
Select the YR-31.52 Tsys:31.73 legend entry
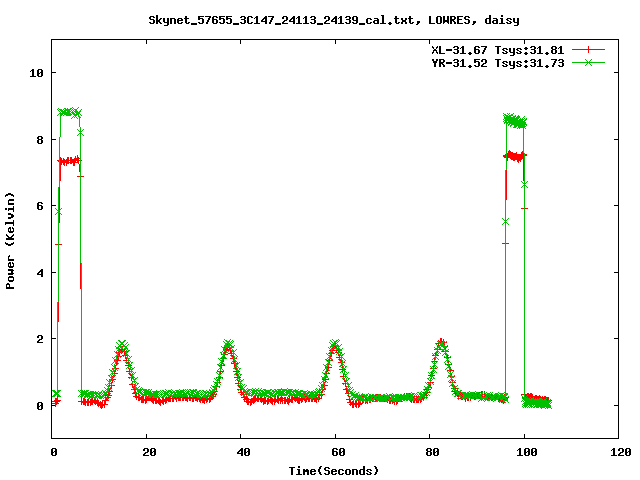pos(498,63)
